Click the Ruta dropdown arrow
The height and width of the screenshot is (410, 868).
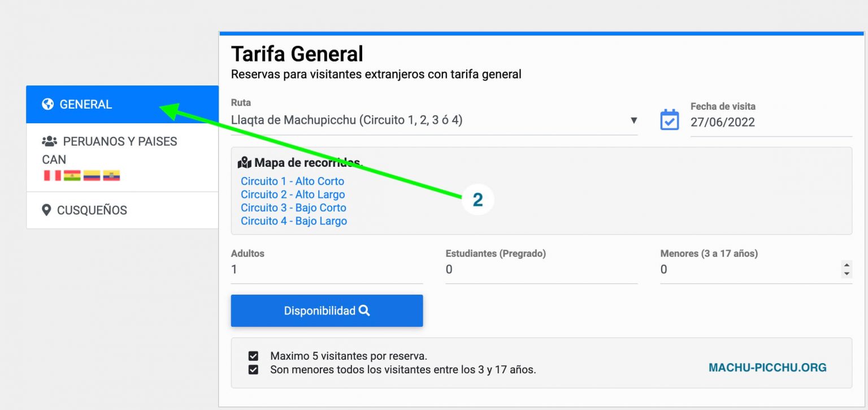click(633, 120)
